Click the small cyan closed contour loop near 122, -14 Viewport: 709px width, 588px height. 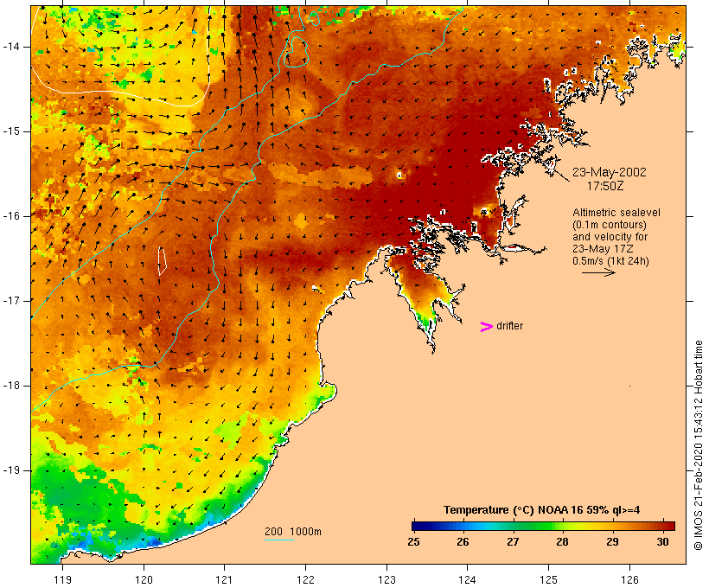(297, 52)
